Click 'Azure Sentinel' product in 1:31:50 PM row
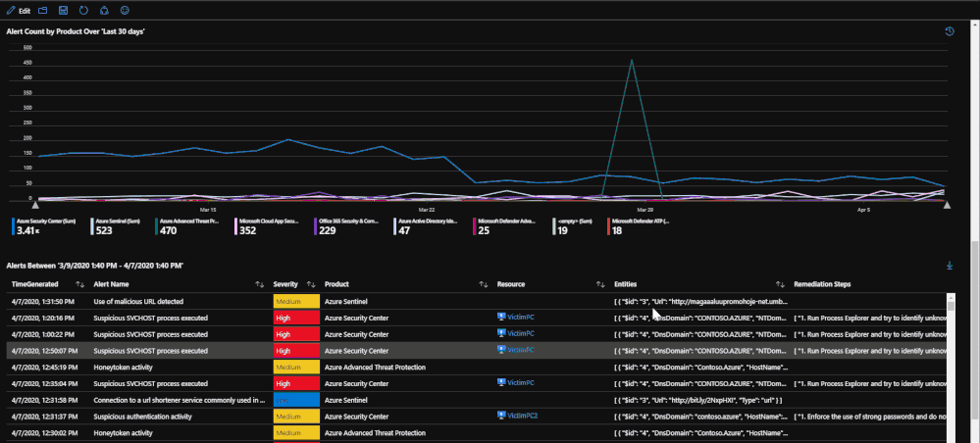 (346, 301)
